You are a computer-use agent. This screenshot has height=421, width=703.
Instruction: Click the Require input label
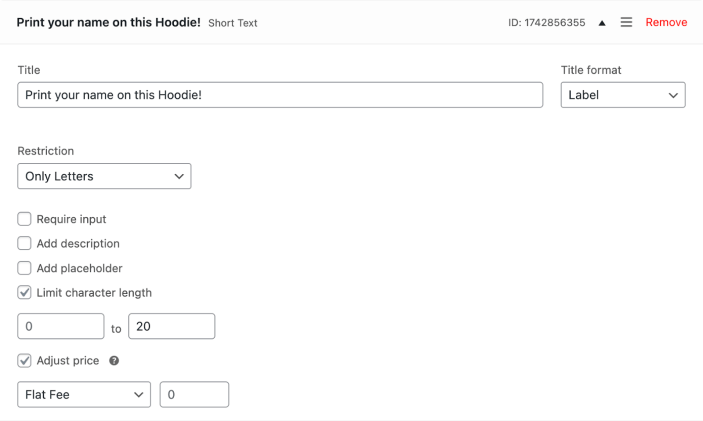click(71, 219)
